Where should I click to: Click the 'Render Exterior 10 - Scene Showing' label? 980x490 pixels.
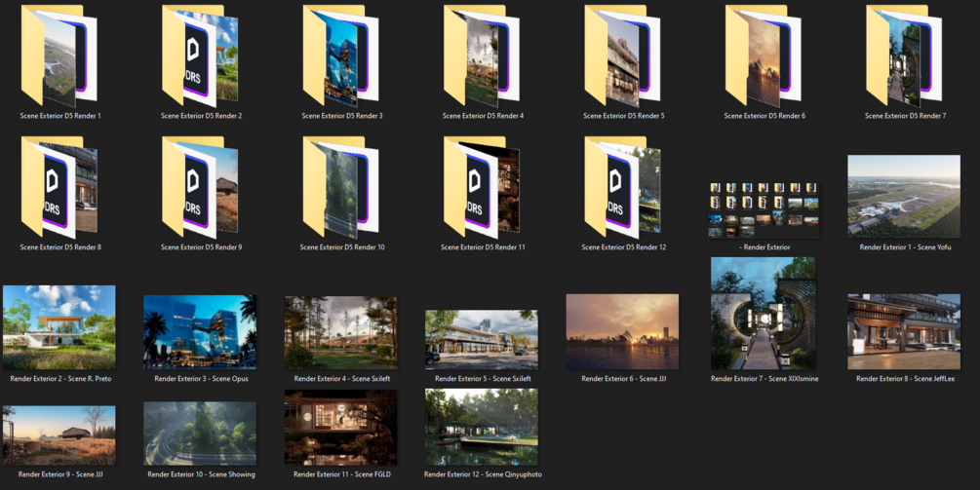201,474
